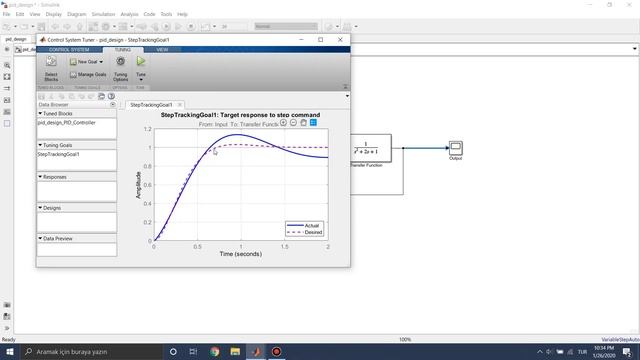Open the Library Browser from the Simulink toolbar
Viewport: 640px width, 360px height.
coord(93,27)
